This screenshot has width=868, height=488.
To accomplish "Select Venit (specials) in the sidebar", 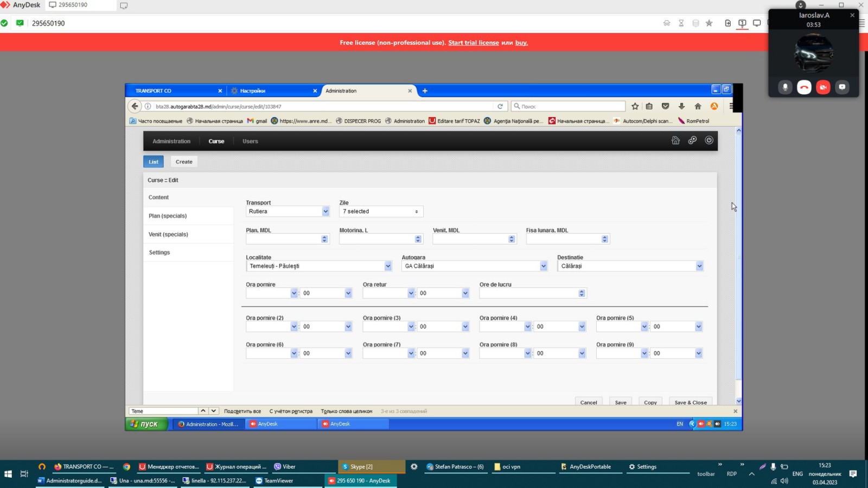I will [188, 235].
